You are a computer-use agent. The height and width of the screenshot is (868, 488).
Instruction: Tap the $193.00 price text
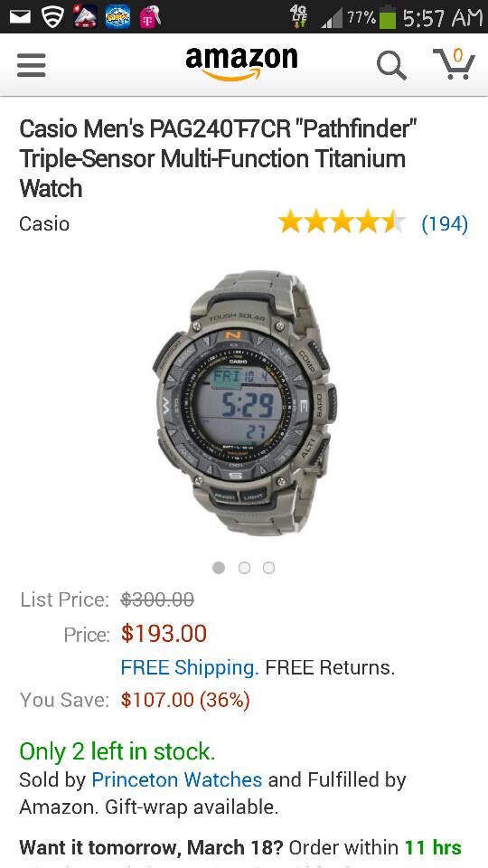(164, 633)
